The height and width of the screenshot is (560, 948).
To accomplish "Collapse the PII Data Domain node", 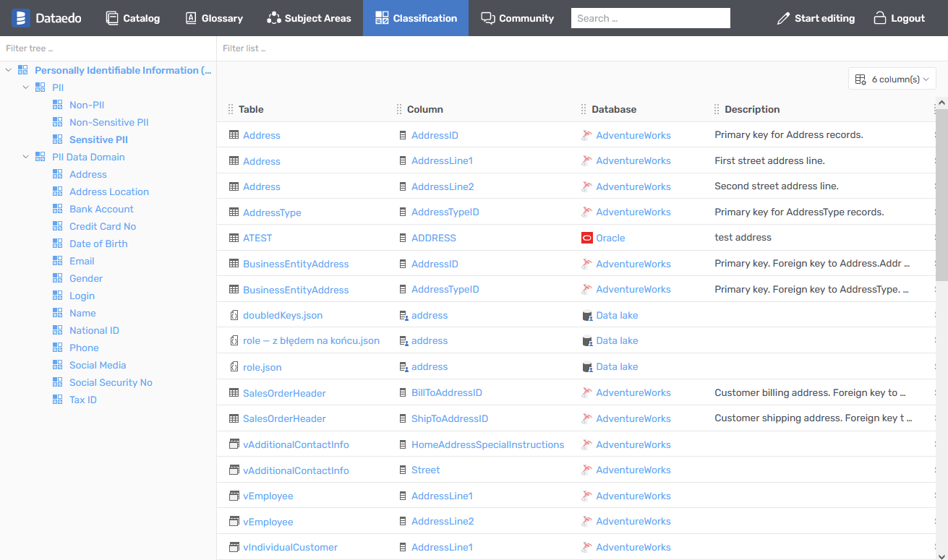I will pyautogui.click(x=26, y=157).
